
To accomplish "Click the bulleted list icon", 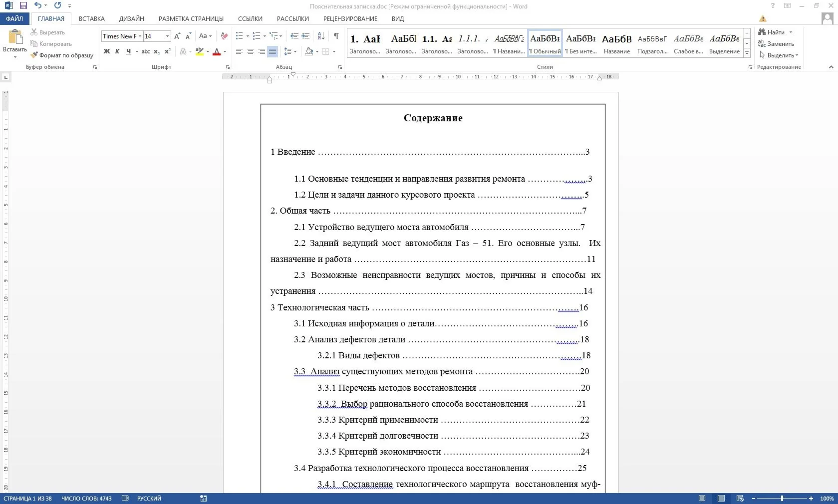I will click(240, 36).
